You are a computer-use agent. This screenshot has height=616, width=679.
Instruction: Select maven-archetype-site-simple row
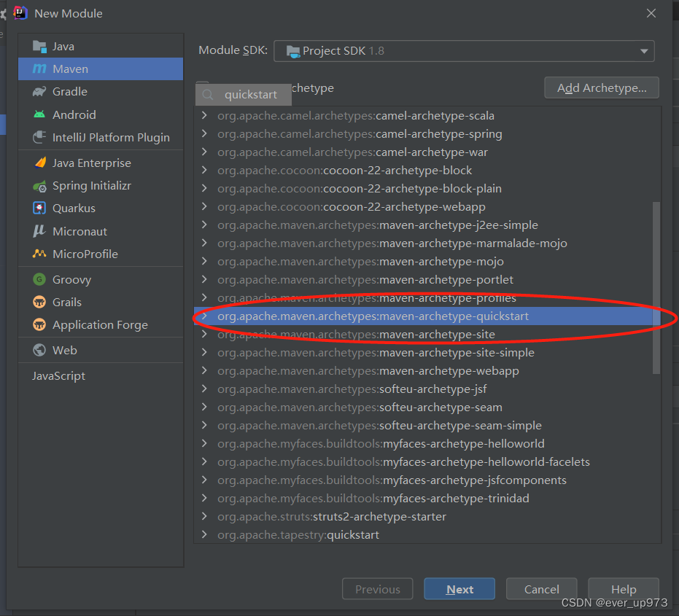[427, 352]
